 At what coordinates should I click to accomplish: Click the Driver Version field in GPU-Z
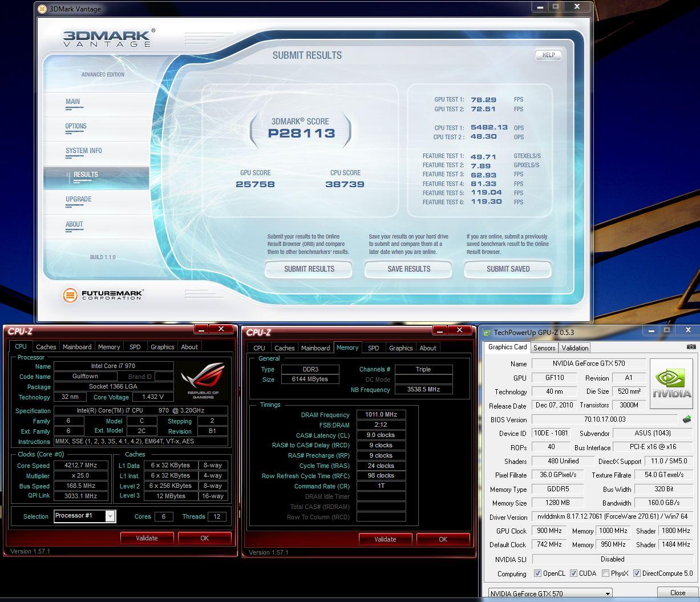point(613,517)
